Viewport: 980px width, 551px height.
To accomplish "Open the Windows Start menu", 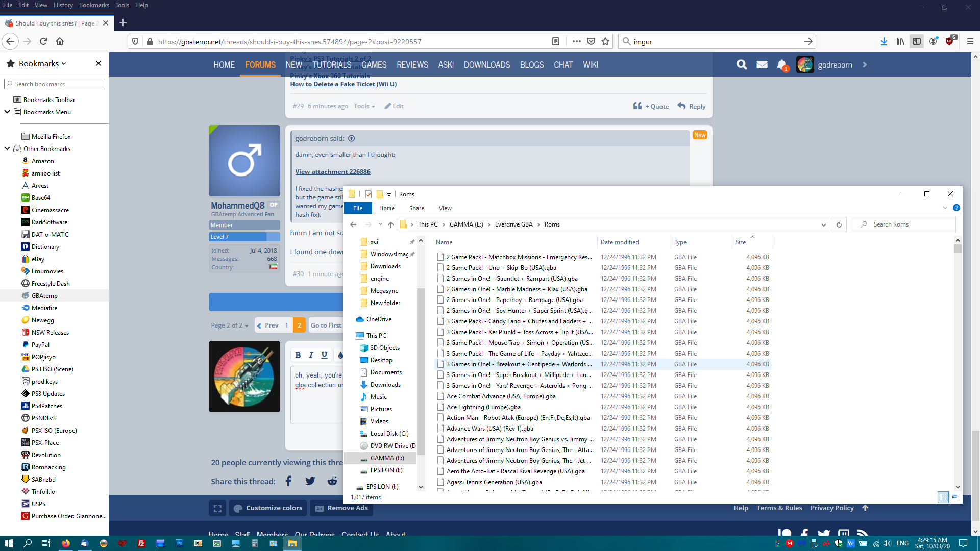I will 9,543.
